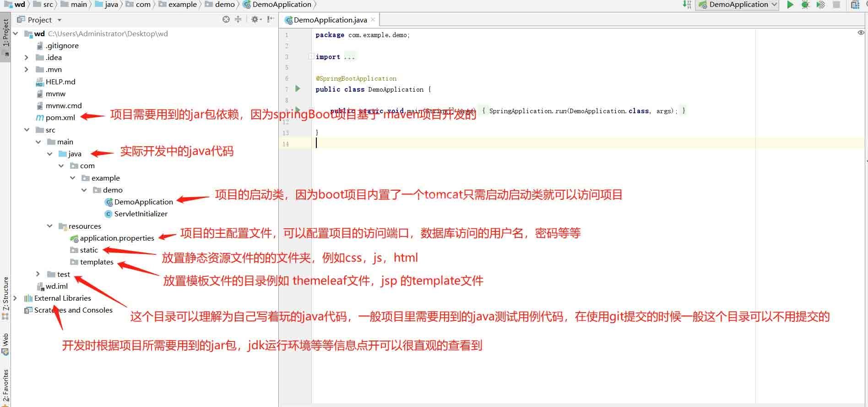Collapse all nodes in Project panel

click(238, 19)
